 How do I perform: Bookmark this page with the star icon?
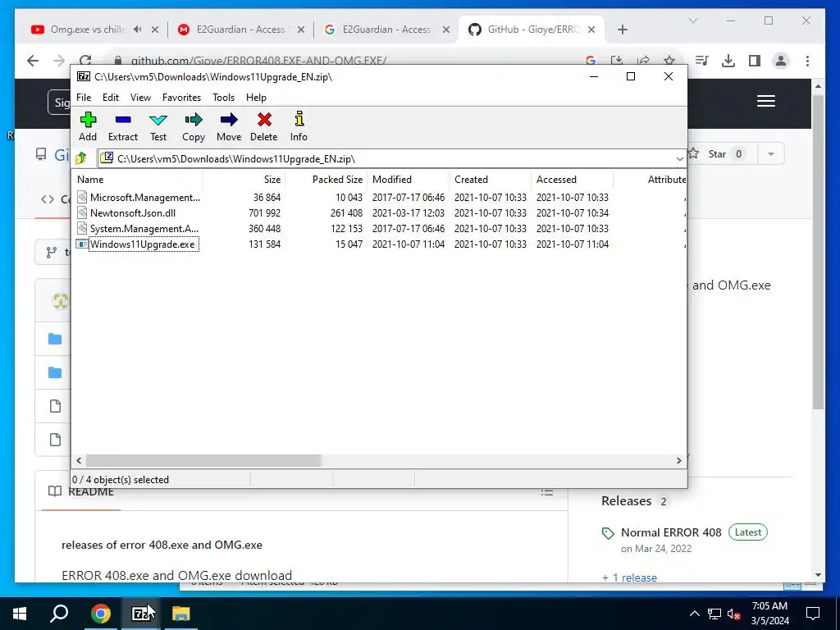669,61
